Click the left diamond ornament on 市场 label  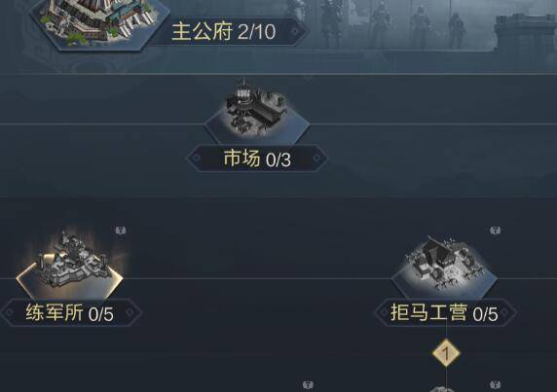197,158
